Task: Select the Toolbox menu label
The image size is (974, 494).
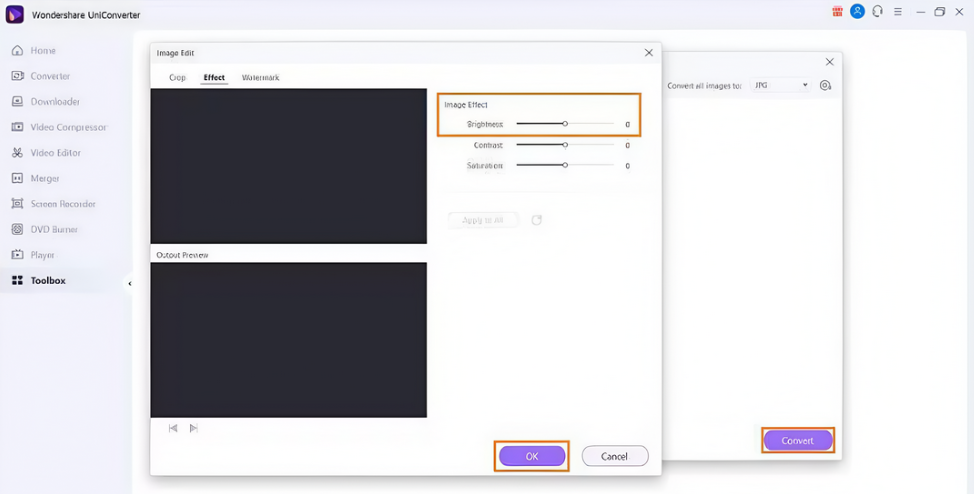Action: [x=48, y=280]
